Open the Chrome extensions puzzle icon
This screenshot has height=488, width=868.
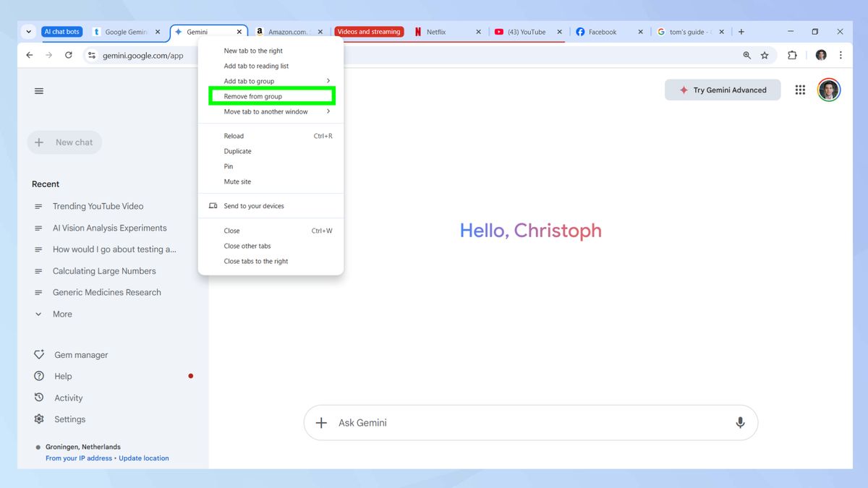click(792, 55)
